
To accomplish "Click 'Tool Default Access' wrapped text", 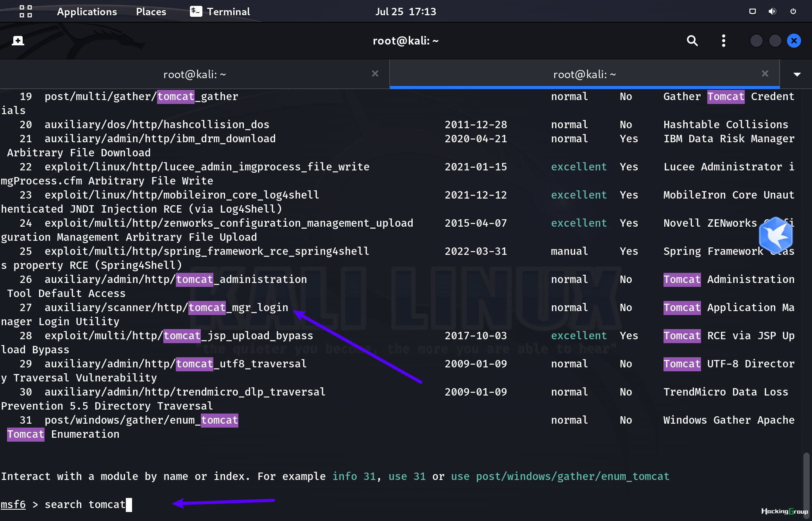I will coord(66,294).
